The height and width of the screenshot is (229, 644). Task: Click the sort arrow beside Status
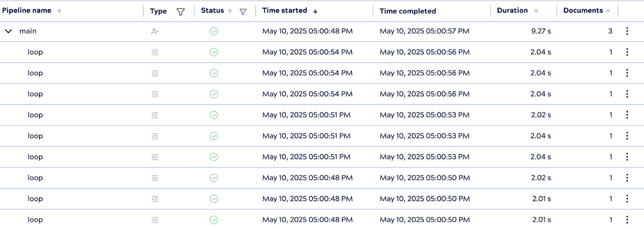tap(230, 11)
